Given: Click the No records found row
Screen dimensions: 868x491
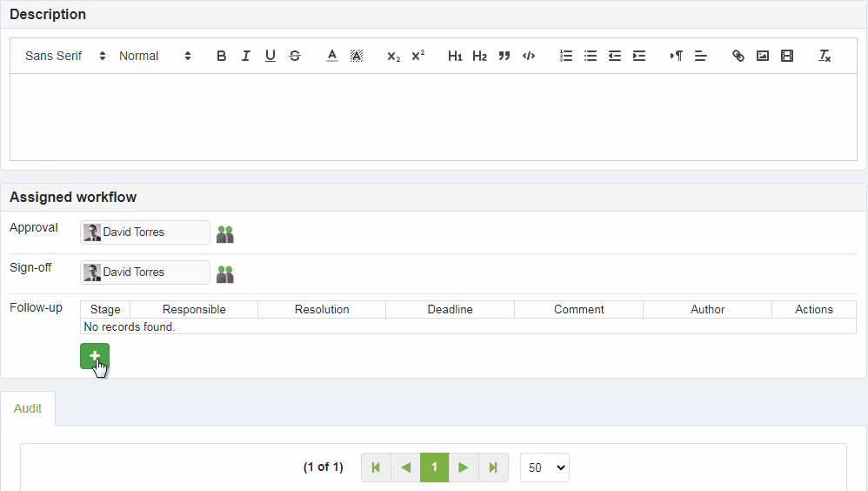Looking at the screenshot, I should point(468,326).
